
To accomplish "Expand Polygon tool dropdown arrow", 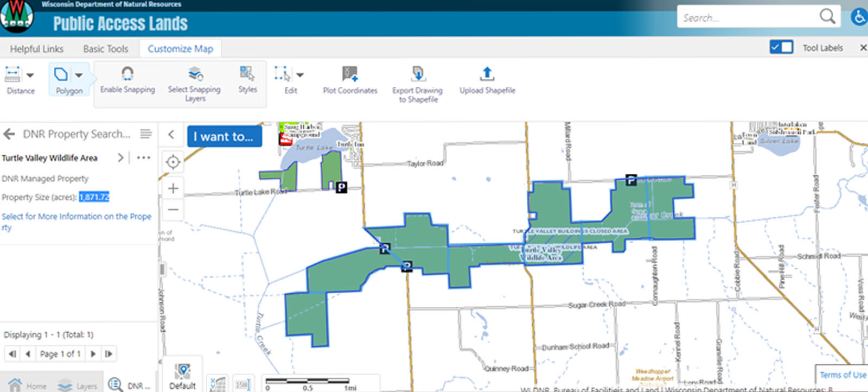I will click(79, 75).
